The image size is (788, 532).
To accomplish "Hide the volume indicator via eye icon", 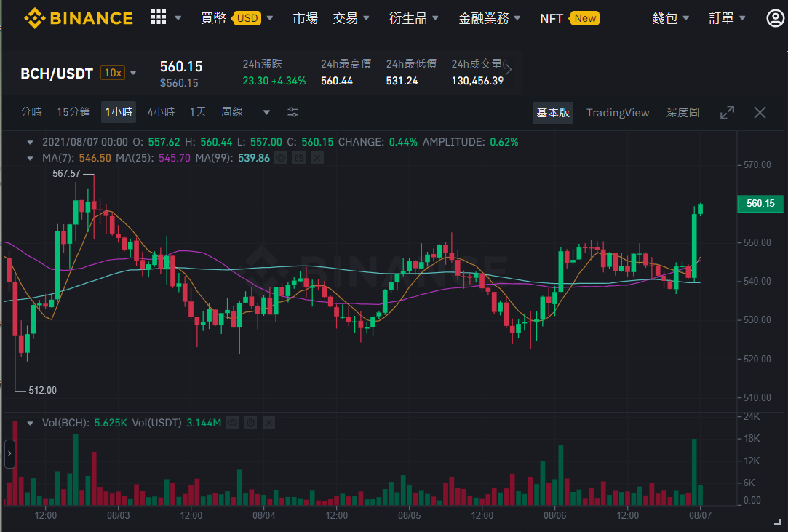I will (x=232, y=424).
